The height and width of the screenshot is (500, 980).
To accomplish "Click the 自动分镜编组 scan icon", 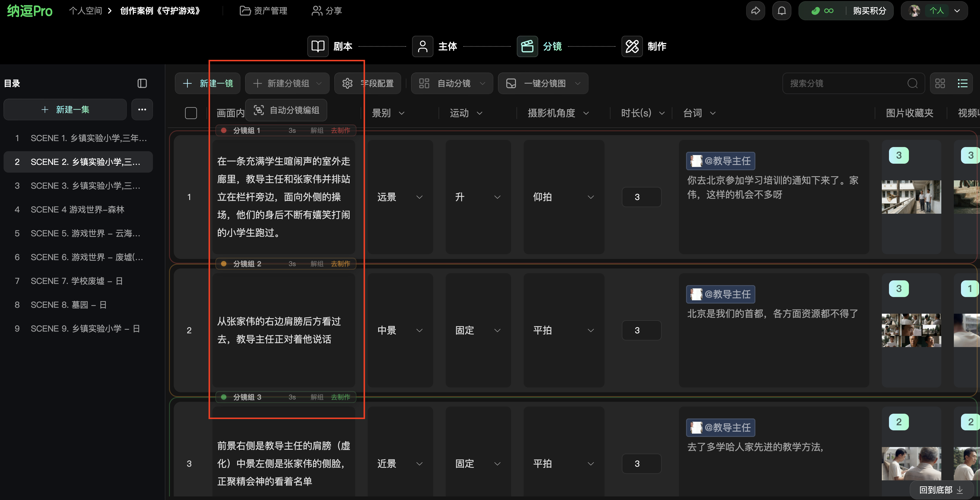I will [x=259, y=110].
